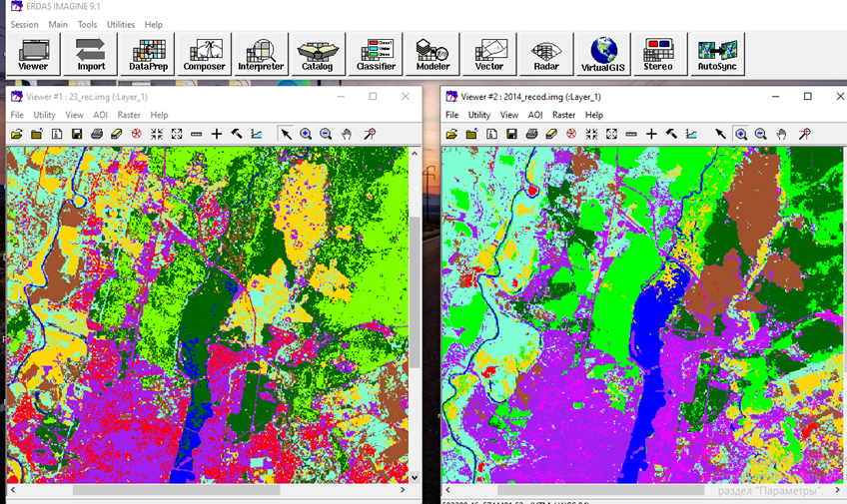Open Utility menu in Viewer #2
The image size is (847, 504).
click(x=479, y=115)
